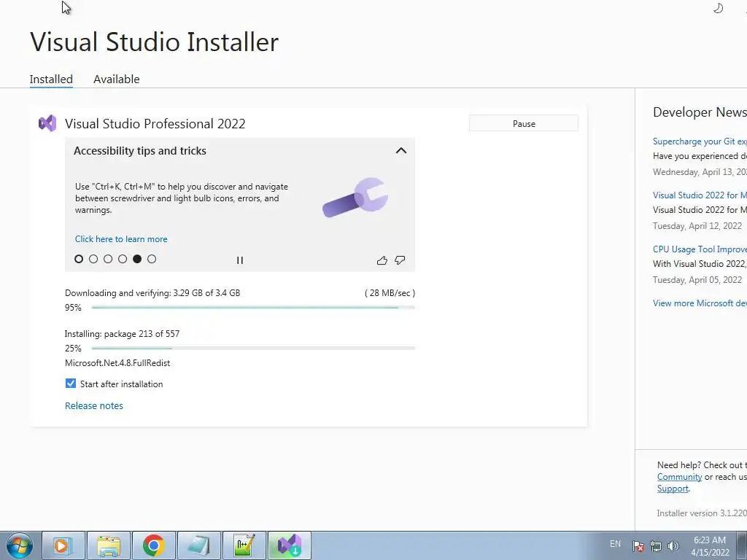Open the Release notes link
The height and width of the screenshot is (560, 747).
[x=94, y=405]
